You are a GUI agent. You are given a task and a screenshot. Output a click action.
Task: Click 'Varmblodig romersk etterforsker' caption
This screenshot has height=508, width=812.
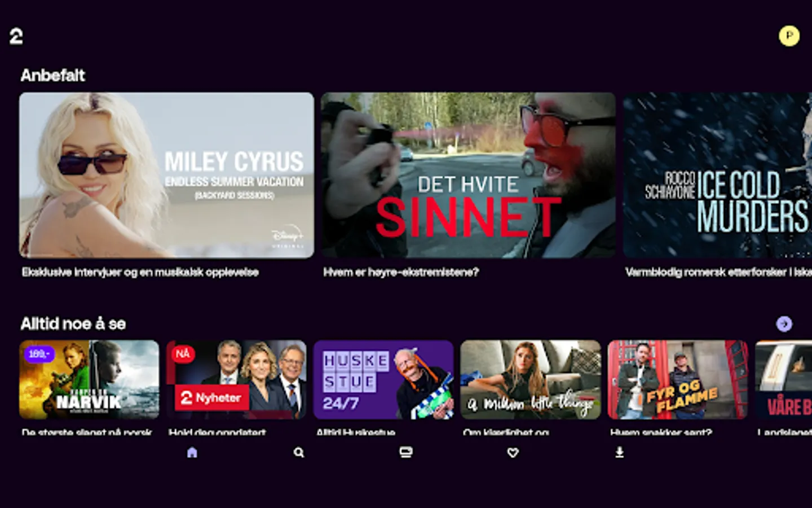(718, 272)
